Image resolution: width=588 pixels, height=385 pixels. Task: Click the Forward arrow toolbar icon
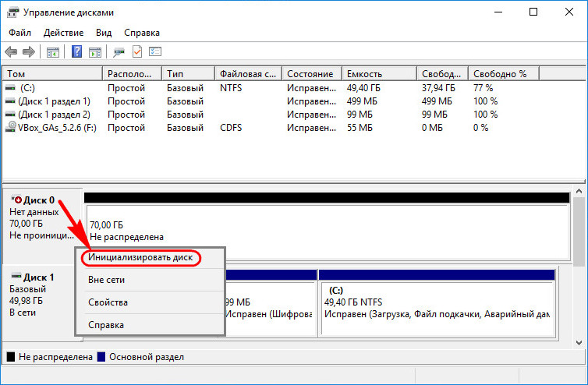(x=29, y=51)
